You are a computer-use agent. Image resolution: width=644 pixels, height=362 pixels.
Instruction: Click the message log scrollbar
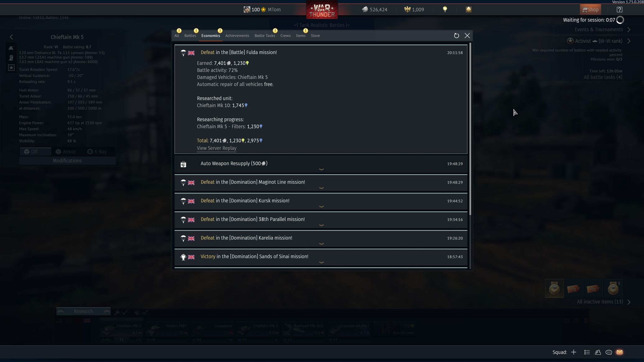click(x=470, y=129)
